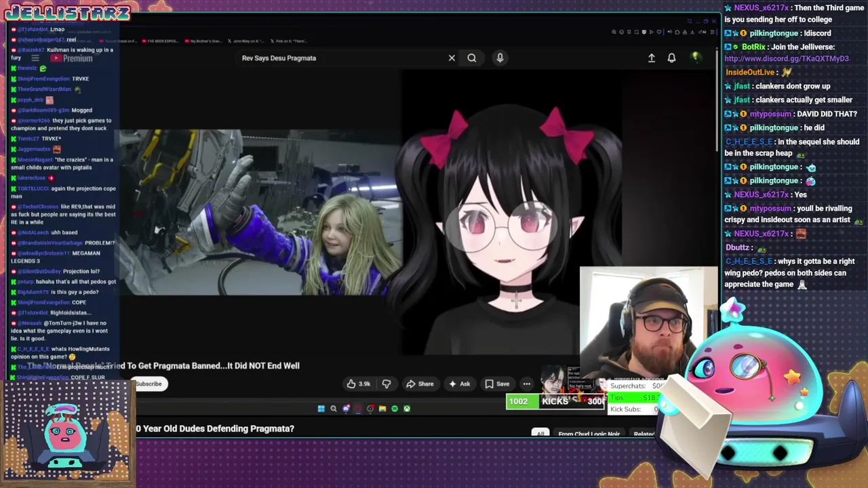Like the video with 3.9k thumbs up

358,384
